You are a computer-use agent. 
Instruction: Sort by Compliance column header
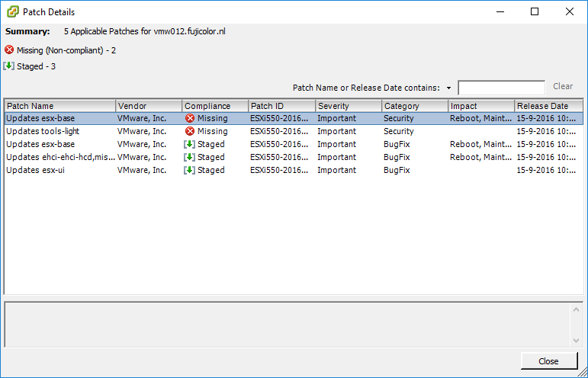215,106
